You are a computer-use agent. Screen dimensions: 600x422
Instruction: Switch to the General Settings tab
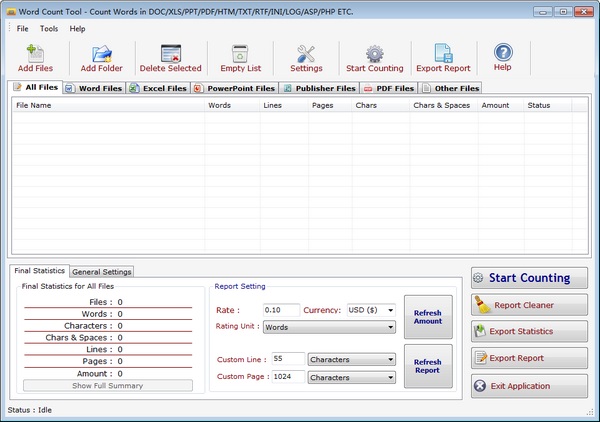click(x=102, y=271)
